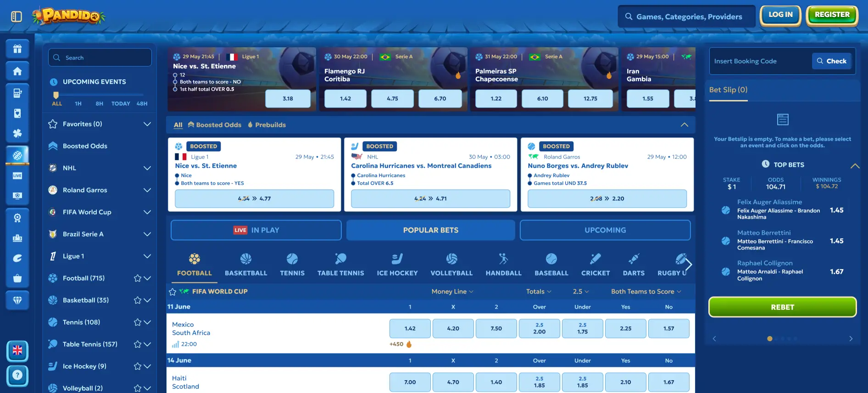Screen dimensions: 868x393
Task: Switch to the IN PLAY tab
Action: [x=256, y=230]
